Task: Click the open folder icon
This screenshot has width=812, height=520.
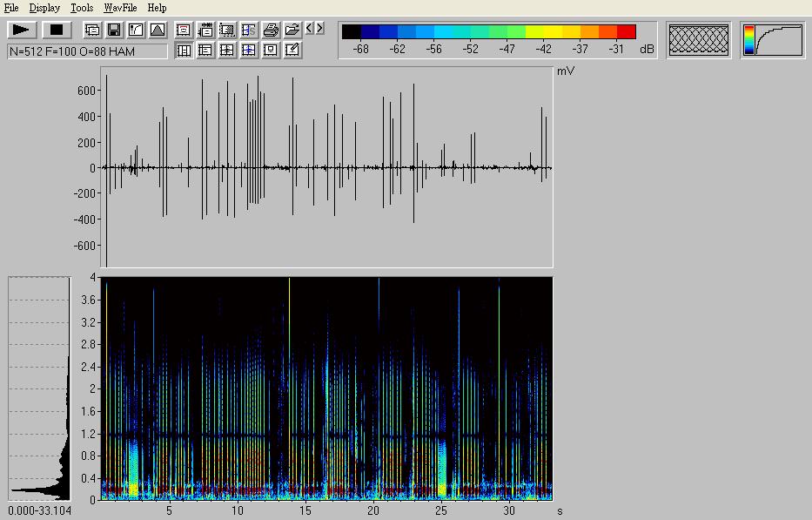Action: click(292, 30)
